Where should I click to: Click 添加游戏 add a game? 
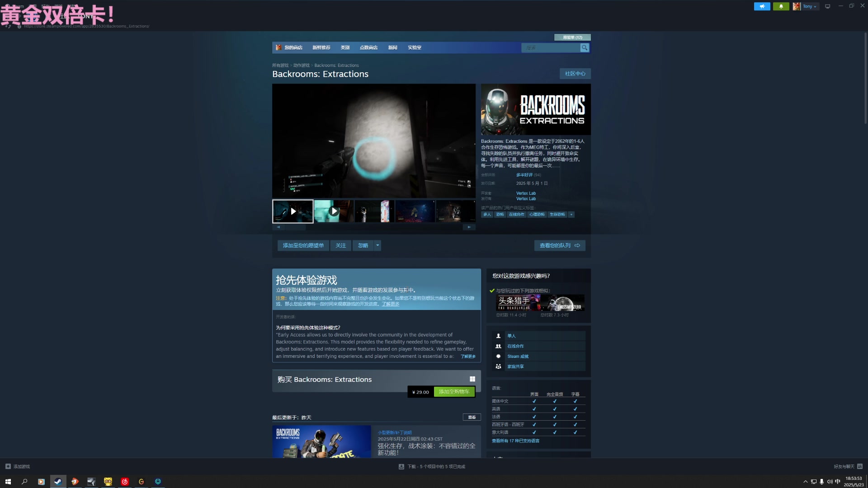point(18,466)
